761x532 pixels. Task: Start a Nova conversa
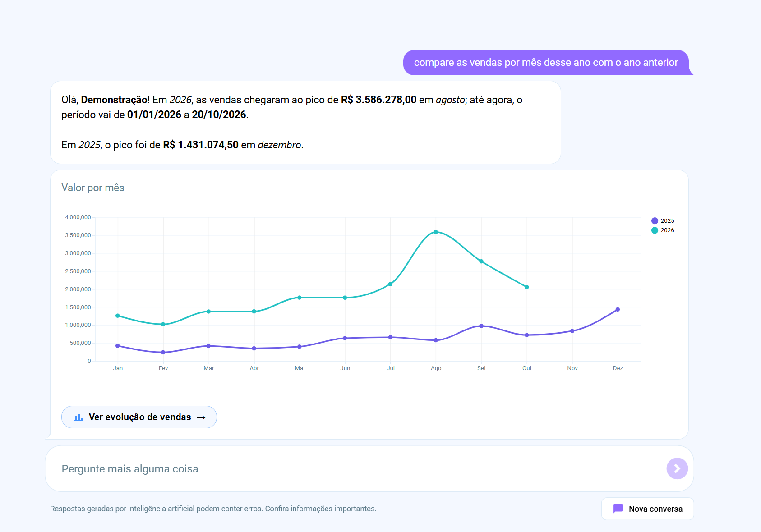[x=647, y=509]
